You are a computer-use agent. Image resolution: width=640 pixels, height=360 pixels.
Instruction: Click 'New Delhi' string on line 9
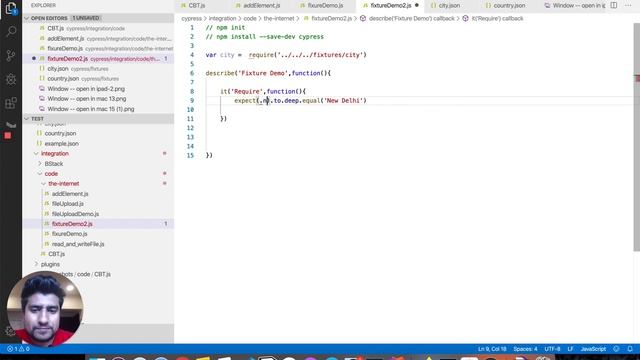point(344,100)
